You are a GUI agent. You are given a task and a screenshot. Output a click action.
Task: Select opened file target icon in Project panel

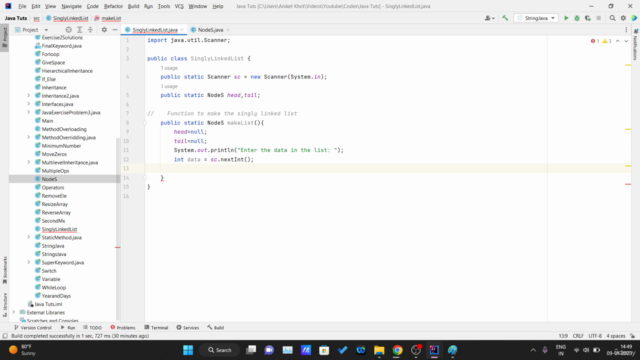pyautogui.click(x=69, y=30)
